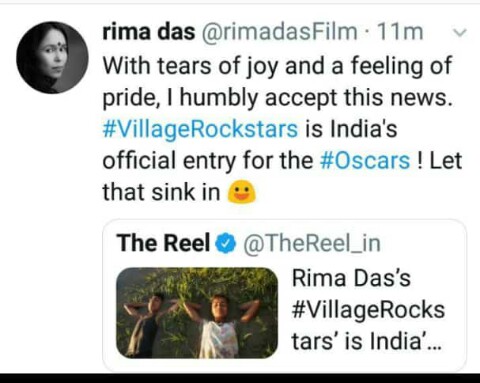Open The Reel account name
480x383 pixels.
tap(163, 243)
